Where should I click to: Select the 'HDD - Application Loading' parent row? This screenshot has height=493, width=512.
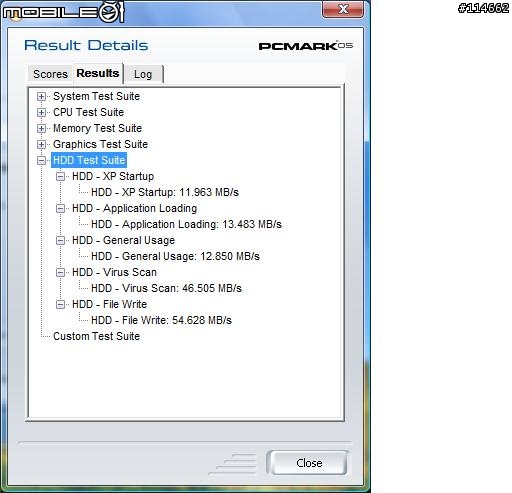point(134,208)
